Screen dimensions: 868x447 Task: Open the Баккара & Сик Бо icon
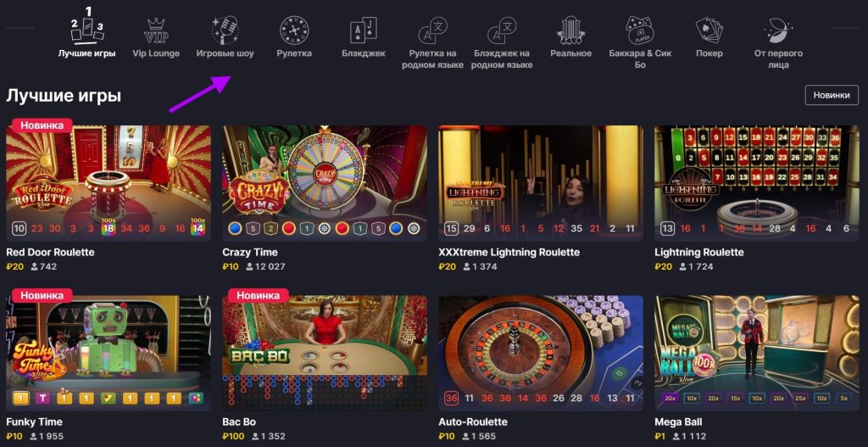pyautogui.click(x=639, y=31)
